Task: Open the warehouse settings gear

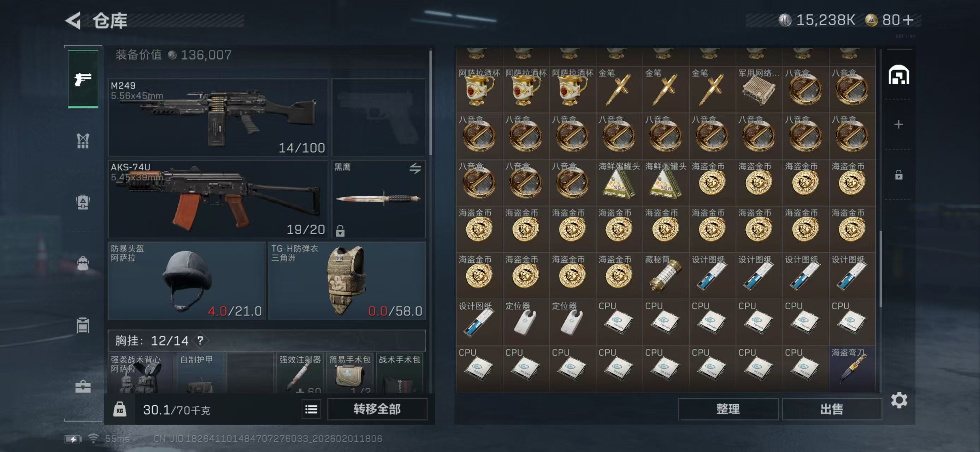Action: tap(899, 400)
